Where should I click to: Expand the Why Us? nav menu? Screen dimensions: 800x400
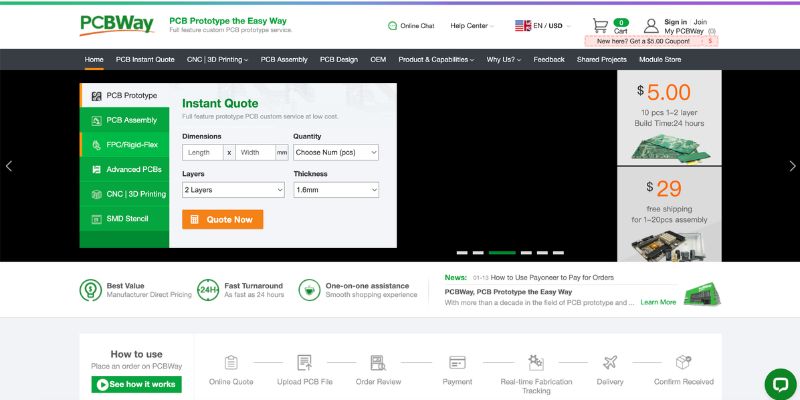(504, 60)
